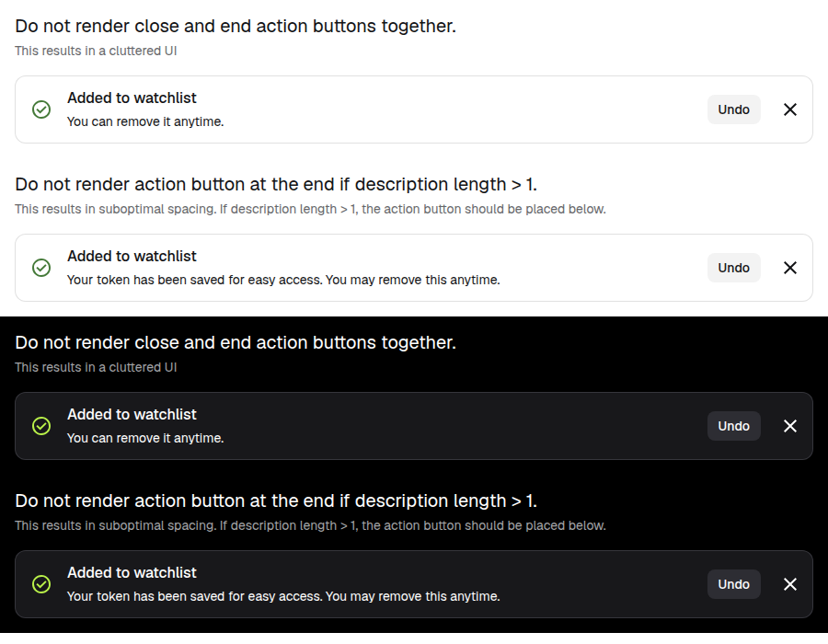Click Undo in light toast with 'You can remove it anytime'
Viewport: 828px width, 644px height.
[x=733, y=109]
